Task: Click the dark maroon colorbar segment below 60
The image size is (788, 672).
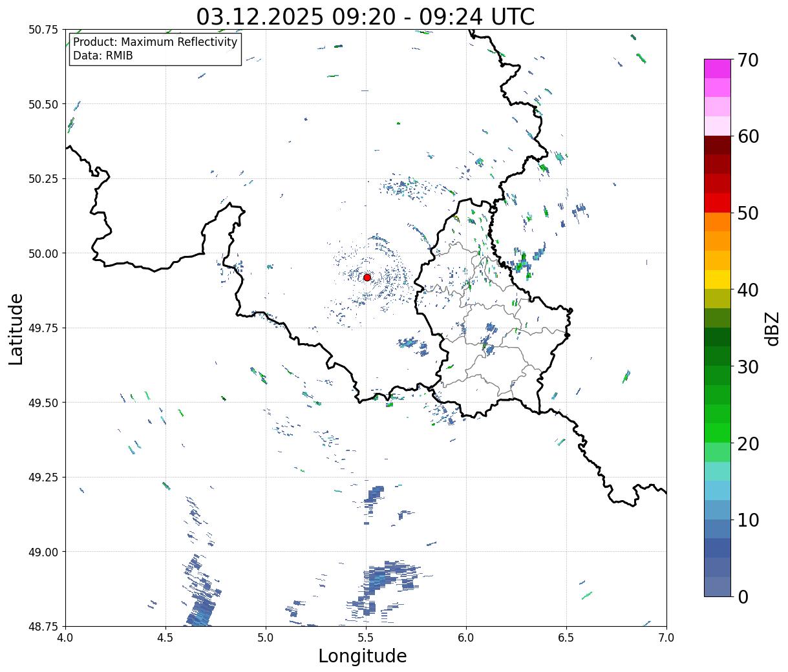Action: [x=718, y=145]
